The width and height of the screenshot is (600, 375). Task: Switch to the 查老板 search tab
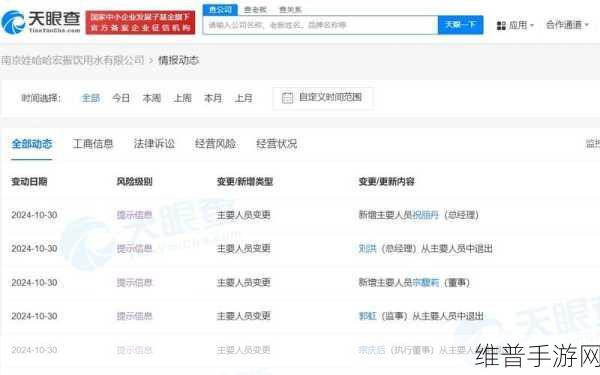[x=255, y=10]
